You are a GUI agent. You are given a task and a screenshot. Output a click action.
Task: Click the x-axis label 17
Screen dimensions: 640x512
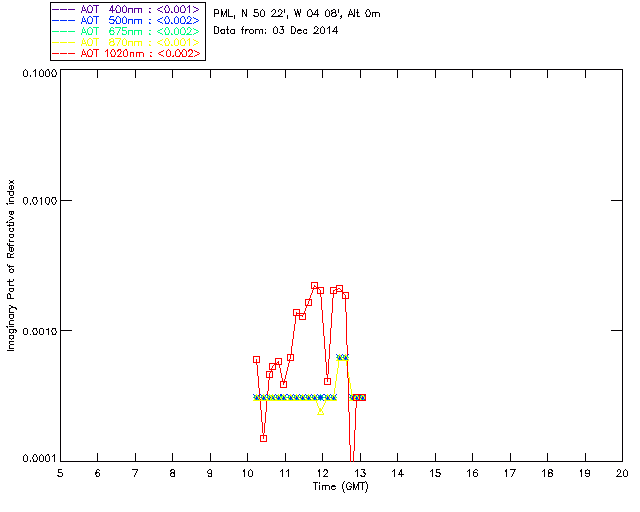tap(510, 473)
